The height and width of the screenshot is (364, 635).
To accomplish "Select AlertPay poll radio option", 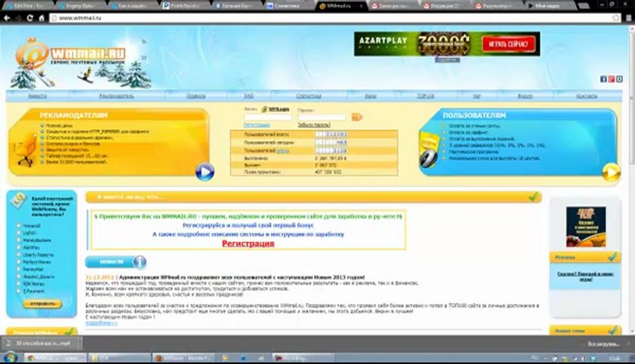I will pyautogui.click(x=19, y=248).
